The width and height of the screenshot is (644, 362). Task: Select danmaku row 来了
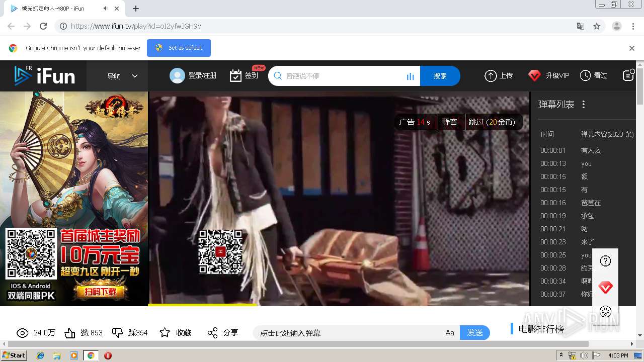[x=588, y=242]
